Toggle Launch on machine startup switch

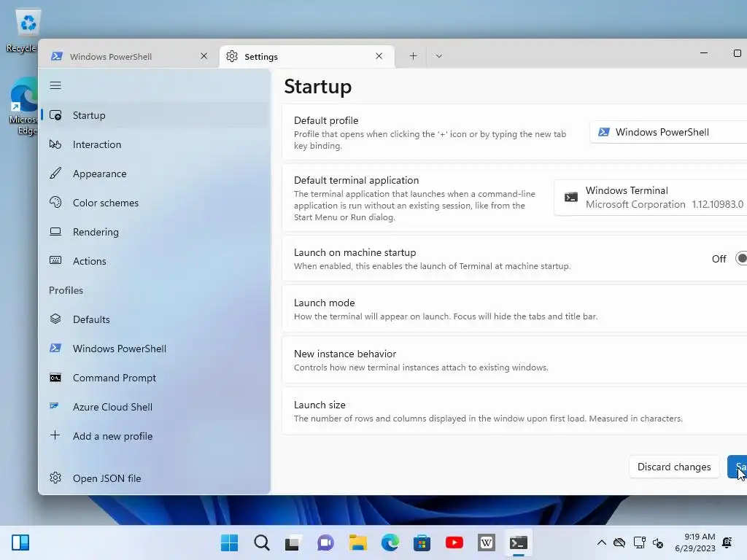coord(741,259)
